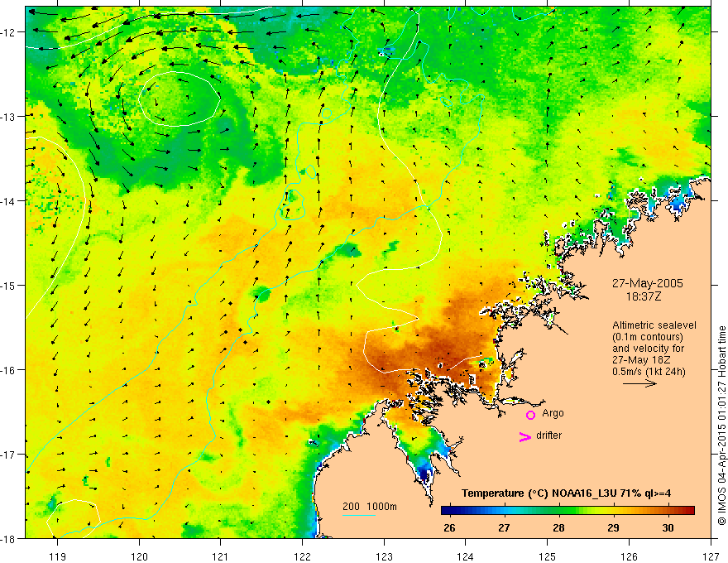Click the date label 27-May-2005
728x563 pixels.
tap(647, 283)
